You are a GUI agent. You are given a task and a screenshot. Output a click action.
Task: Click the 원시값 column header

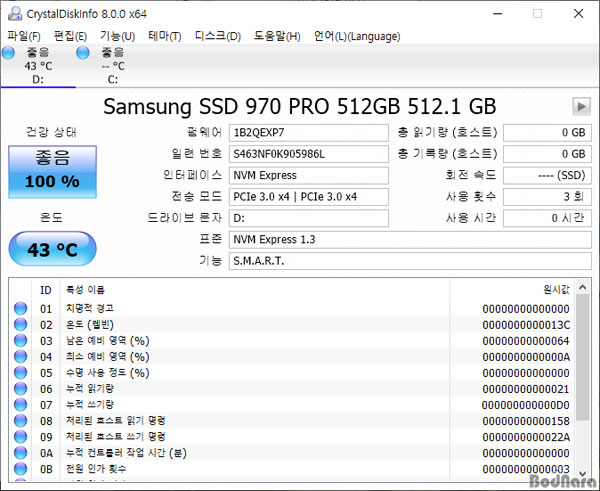pos(513,290)
